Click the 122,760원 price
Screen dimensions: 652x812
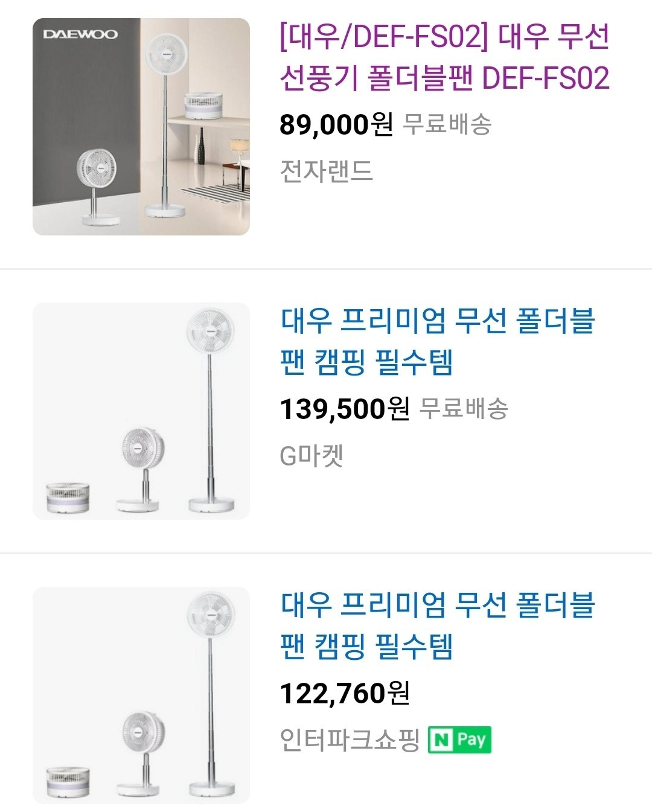pos(345,693)
